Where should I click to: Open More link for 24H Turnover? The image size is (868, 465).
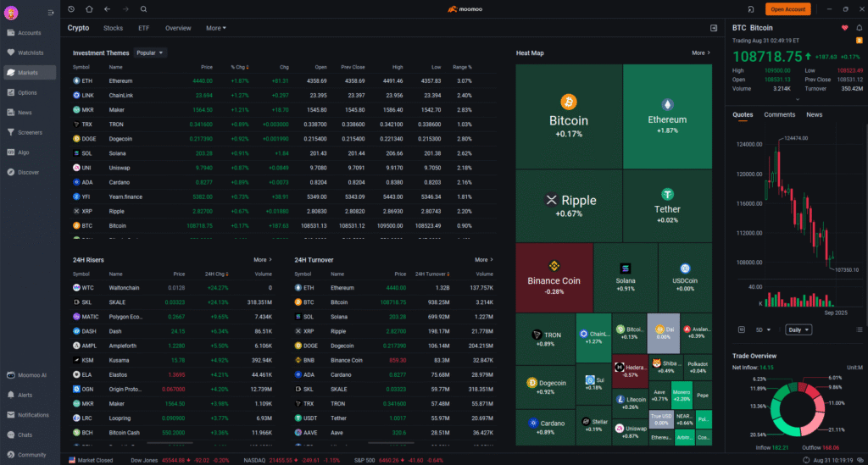point(483,260)
